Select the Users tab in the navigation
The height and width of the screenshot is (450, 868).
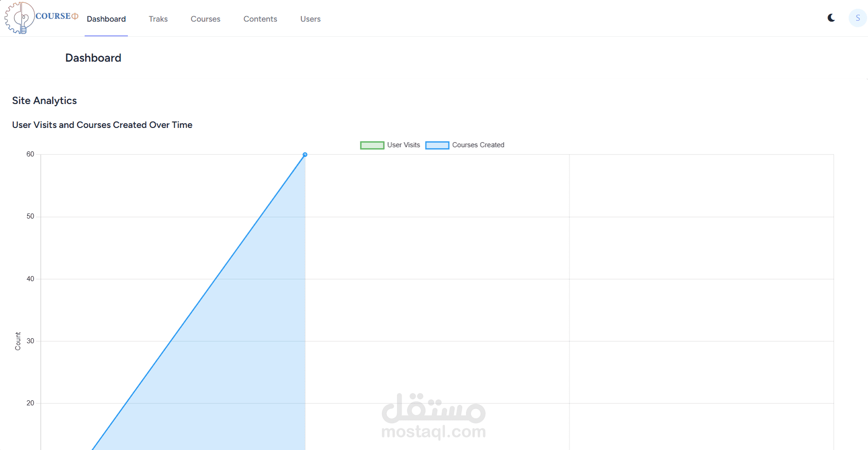(x=310, y=19)
